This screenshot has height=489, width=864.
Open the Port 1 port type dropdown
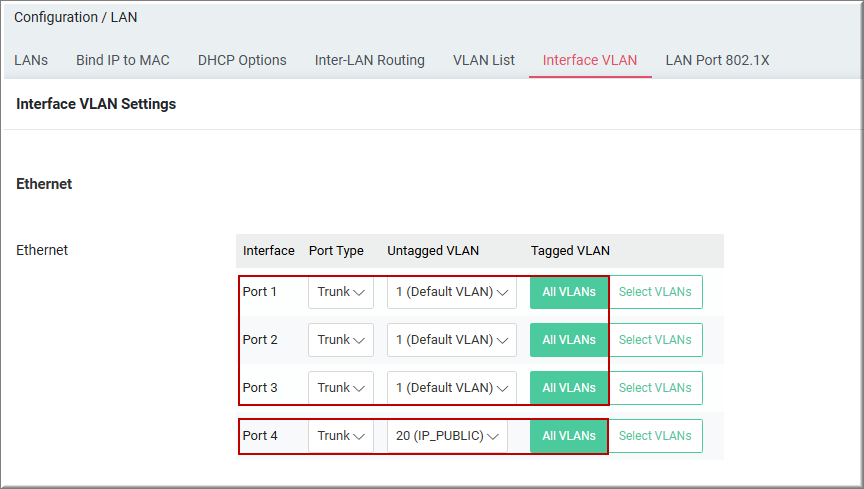(x=341, y=292)
